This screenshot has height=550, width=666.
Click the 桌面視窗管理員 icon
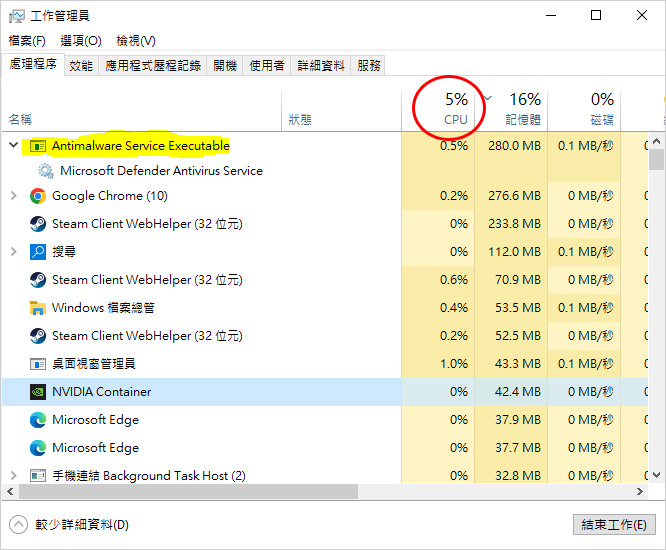pyautogui.click(x=38, y=364)
